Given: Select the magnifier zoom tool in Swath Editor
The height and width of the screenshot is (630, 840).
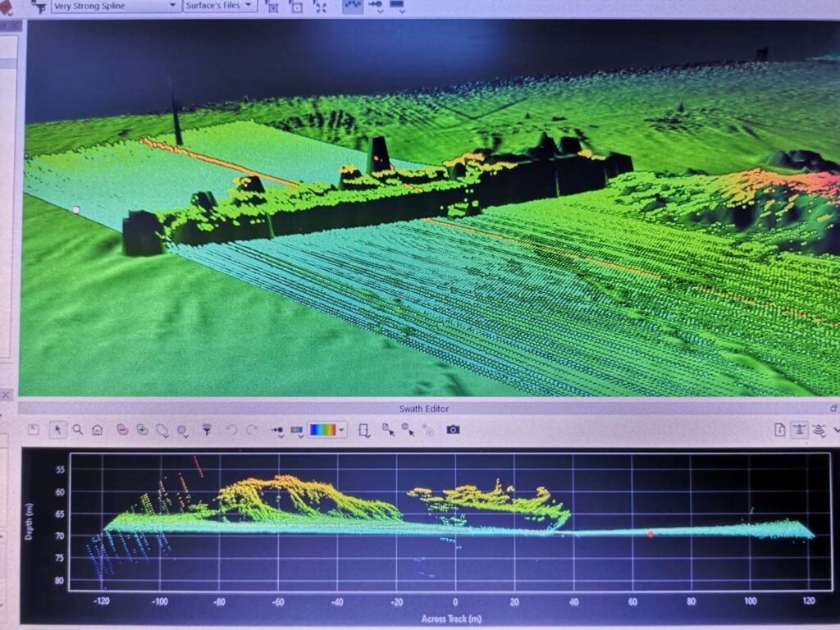Looking at the screenshot, I should tap(78, 430).
